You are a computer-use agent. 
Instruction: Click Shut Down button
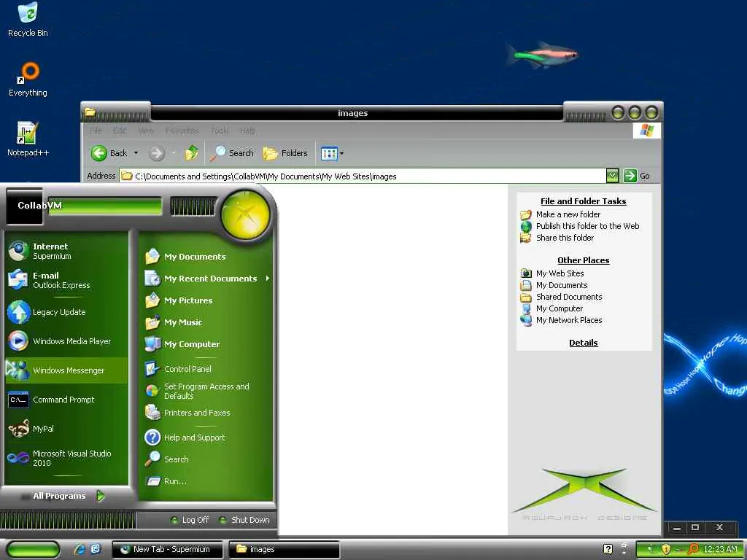(x=244, y=519)
